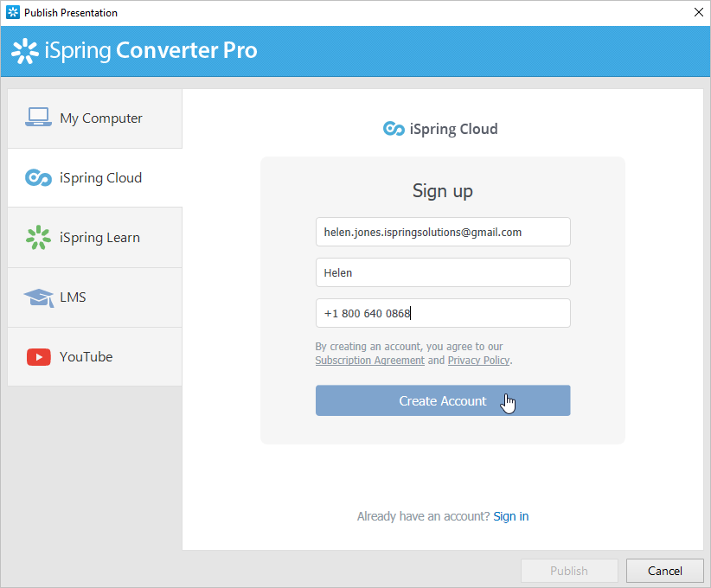The height and width of the screenshot is (588, 711).
Task: Switch to the iSpring Cloud tab label
Action: pyautogui.click(x=100, y=178)
